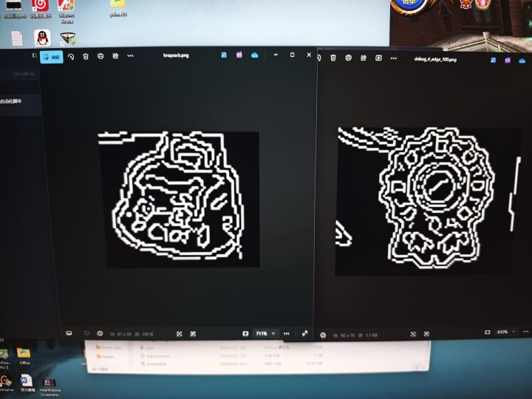Open the NetEase Cloud Music desktop icon
Viewport: 532px width, 399px height.
click(41, 9)
